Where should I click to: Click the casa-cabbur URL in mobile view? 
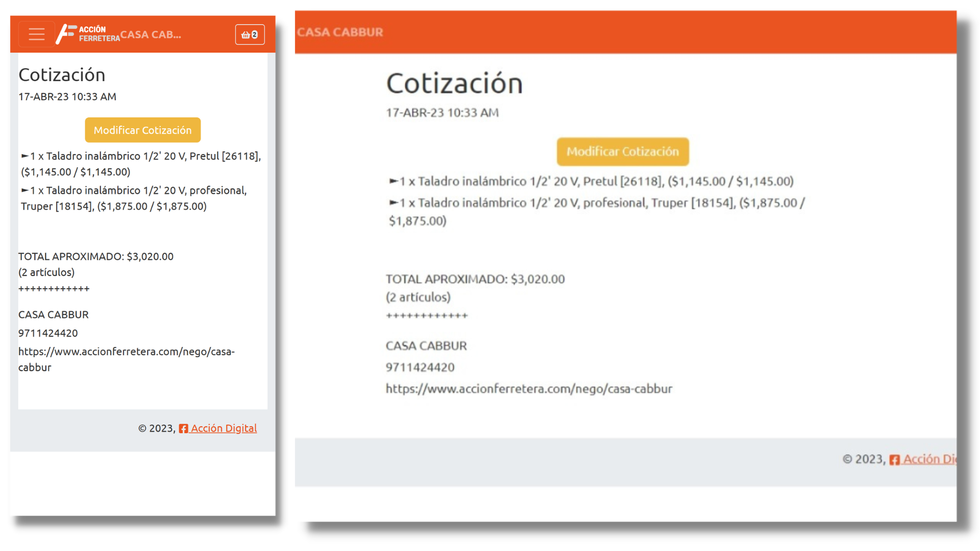click(126, 352)
